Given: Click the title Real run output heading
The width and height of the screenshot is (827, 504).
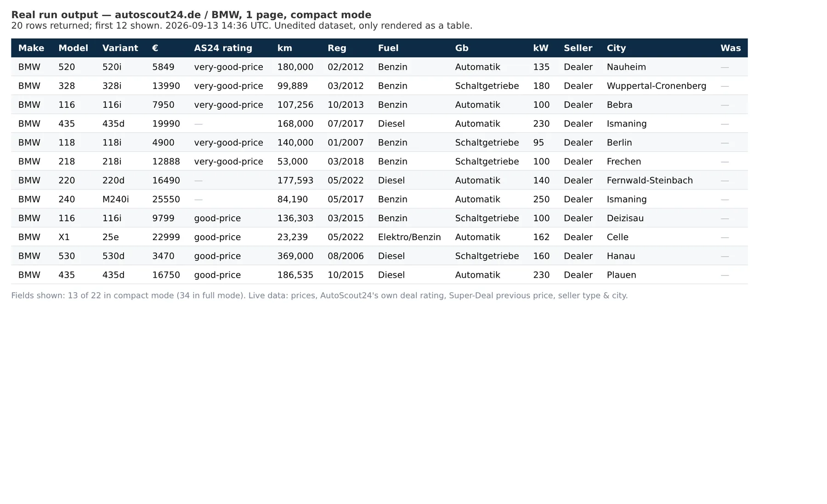Looking at the screenshot, I should click(191, 15).
